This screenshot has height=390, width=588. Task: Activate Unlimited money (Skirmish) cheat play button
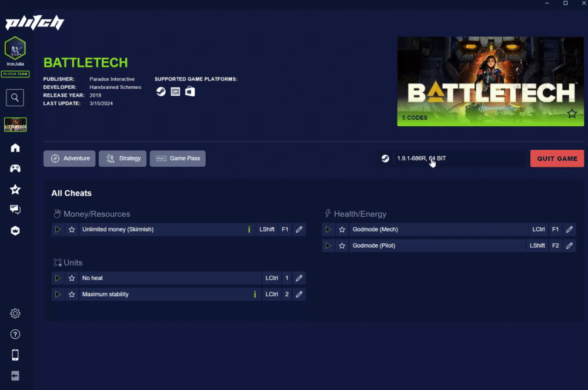tap(58, 229)
